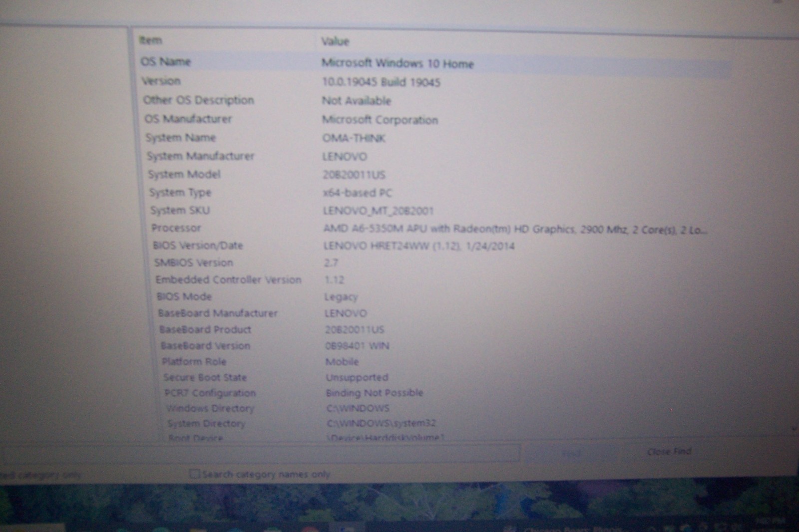Select the Processor row label
Viewport: 799px width, 532px height.
coord(176,228)
